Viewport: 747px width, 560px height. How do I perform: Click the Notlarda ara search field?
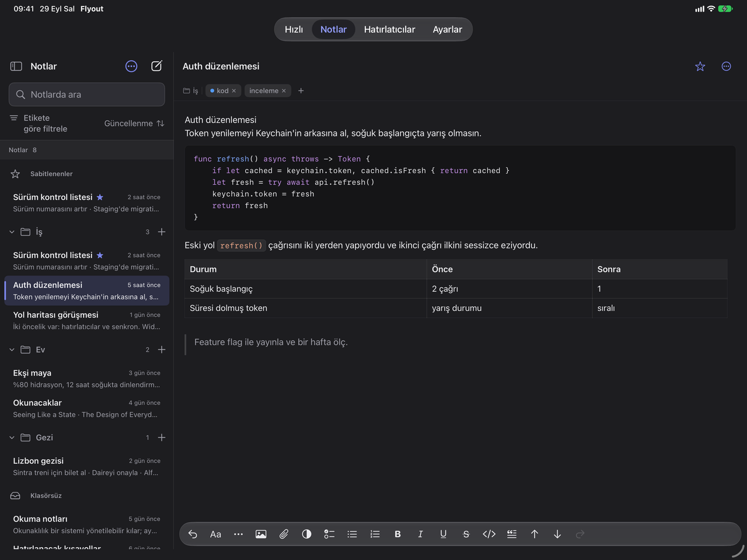[x=87, y=94]
